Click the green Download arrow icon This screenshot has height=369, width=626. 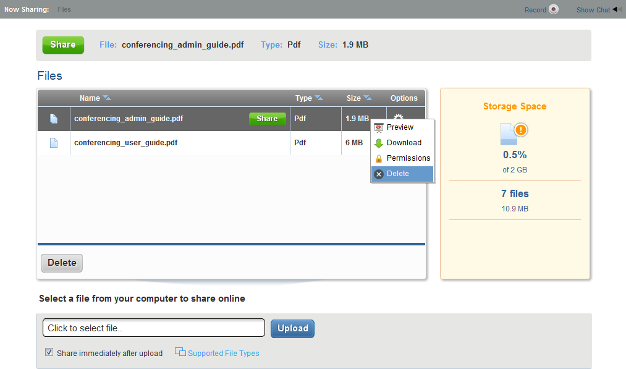point(378,143)
